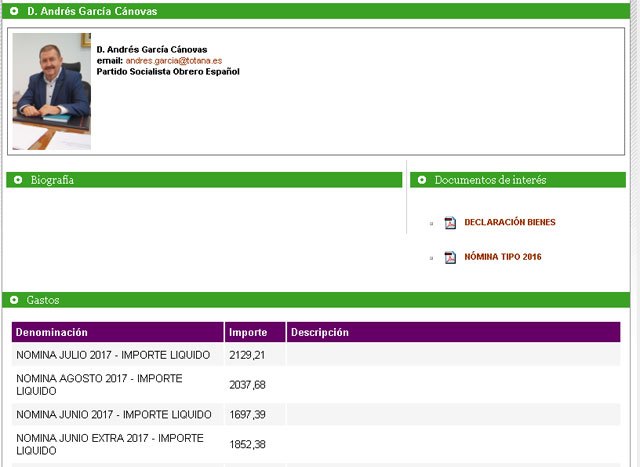
Task: Click the photo of Andrés García Cánovas
Action: point(51,92)
